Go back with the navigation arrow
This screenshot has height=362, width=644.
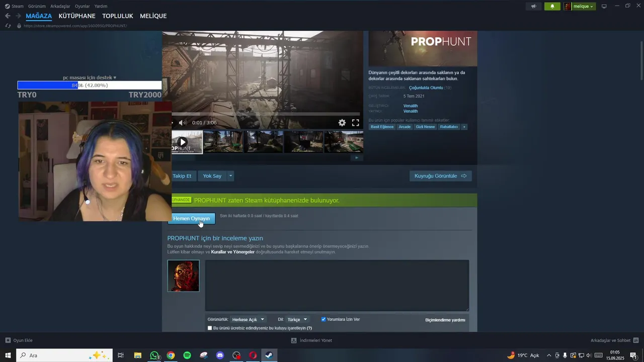pyautogui.click(x=8, y=16)
